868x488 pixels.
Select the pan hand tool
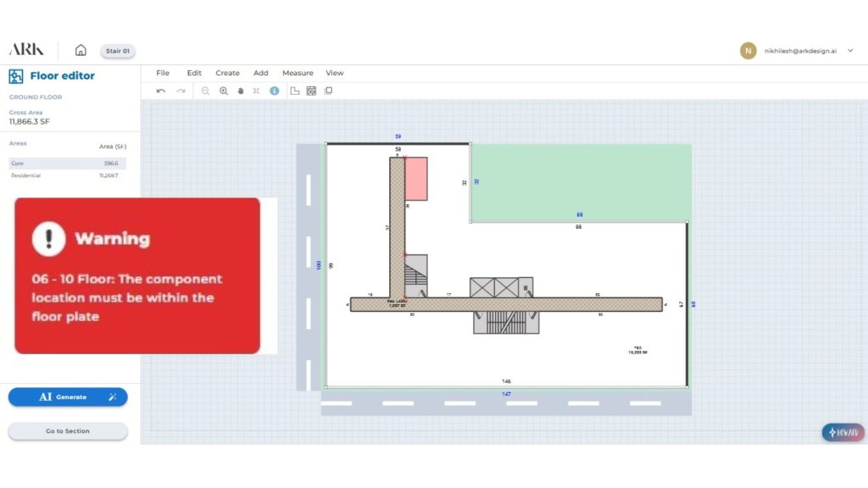(241, 91)
